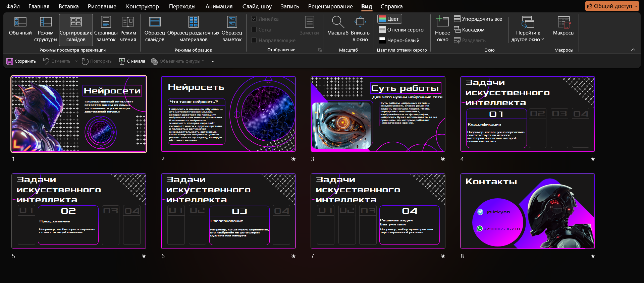
Task: Open the Design (Конструктор) ribbon tab
Action: [142, 6]
